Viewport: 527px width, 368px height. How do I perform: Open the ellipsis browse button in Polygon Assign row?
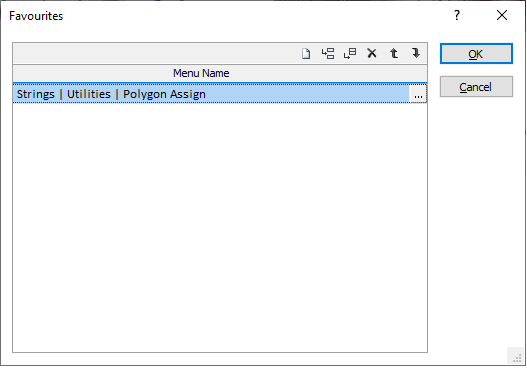pos(418,94)
